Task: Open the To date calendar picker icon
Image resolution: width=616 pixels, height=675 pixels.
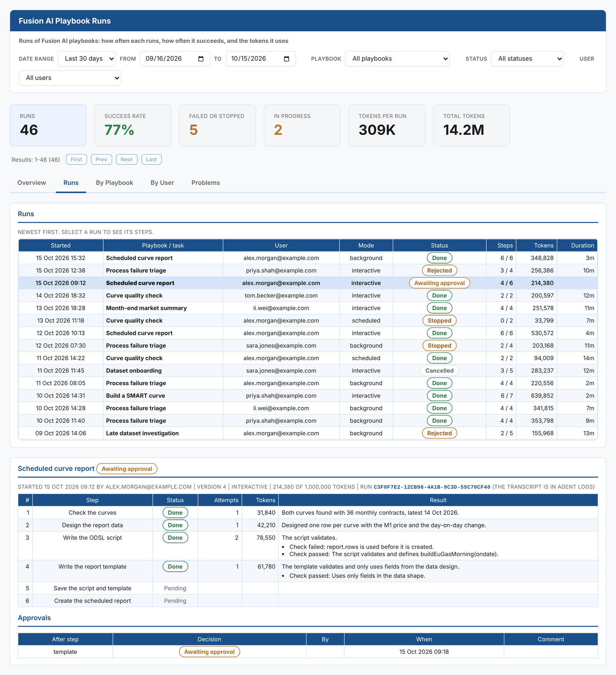Action: [286, 59]
